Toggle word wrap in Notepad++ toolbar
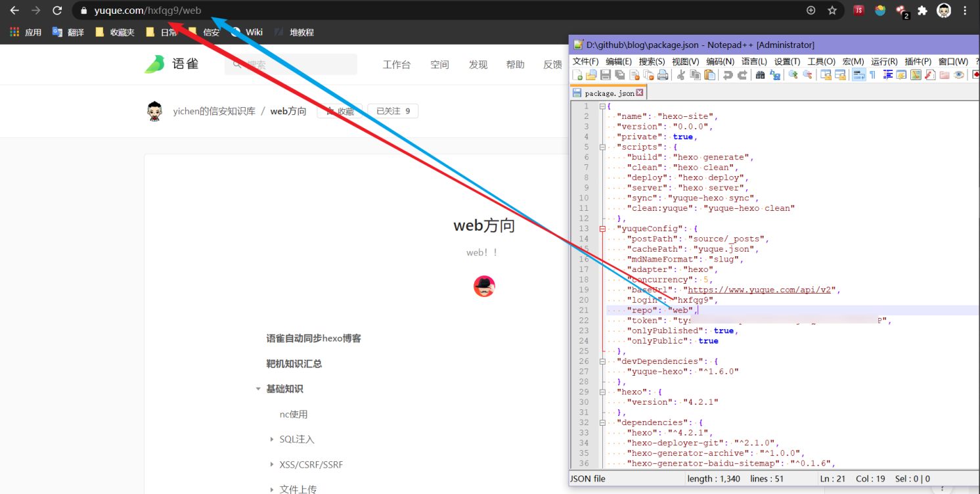This screenshot has height=494, width=980. (858, 75)
